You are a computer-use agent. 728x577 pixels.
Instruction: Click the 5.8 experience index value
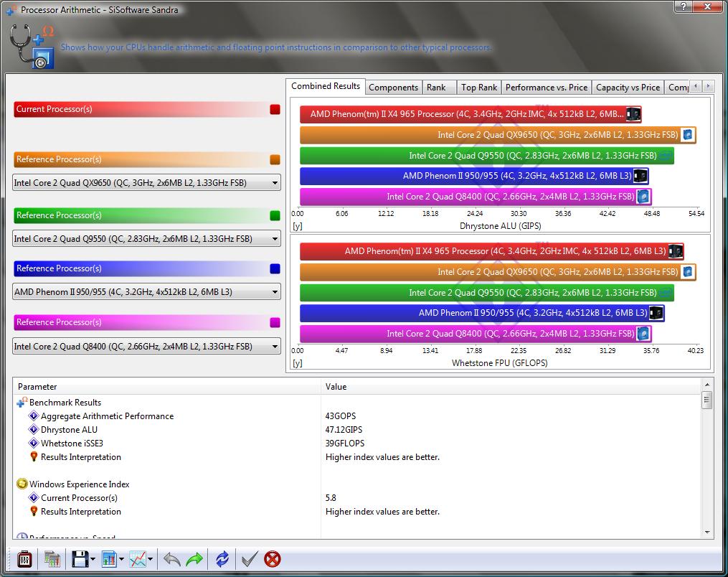point(331,497)
